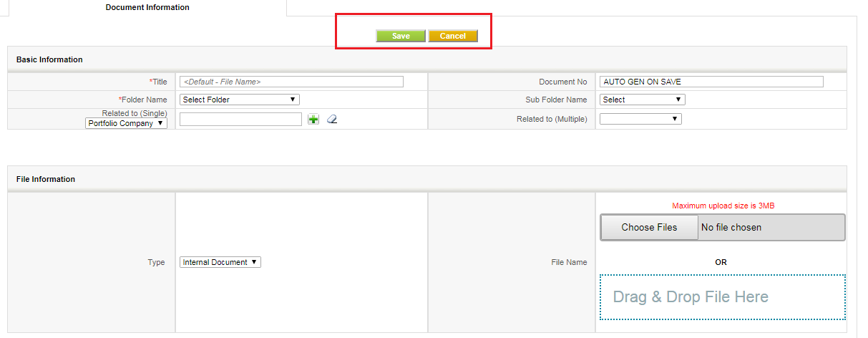Screen dimensions: 868x338
Task: Open the Sub Folder Name dropdown
Action: coord(643,100)
